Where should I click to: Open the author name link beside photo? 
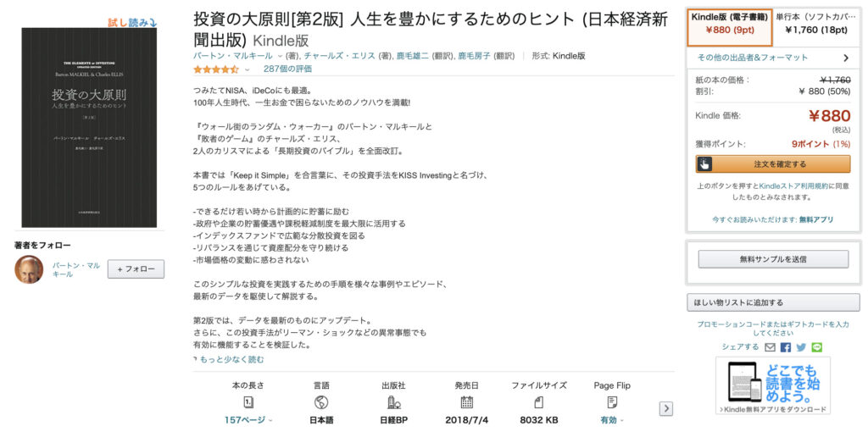click(75, 269)
